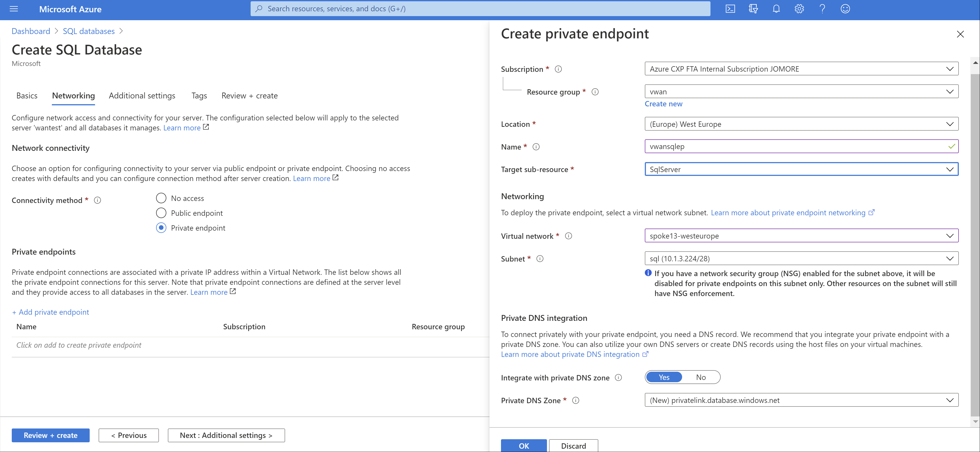This screenshot has height=452, width=980.
Task: Expand the Private DNS Zone dropdown
Action: pyautogui.click(x=801, y=400)
